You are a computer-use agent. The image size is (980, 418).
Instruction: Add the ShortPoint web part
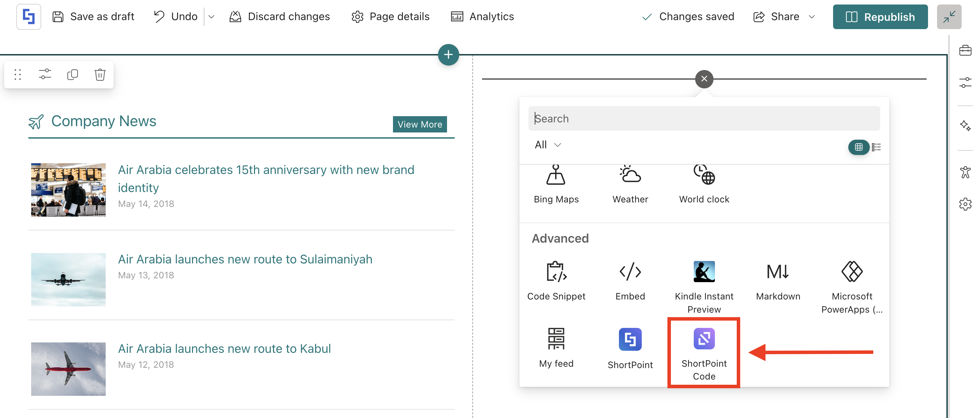point(630,348)
